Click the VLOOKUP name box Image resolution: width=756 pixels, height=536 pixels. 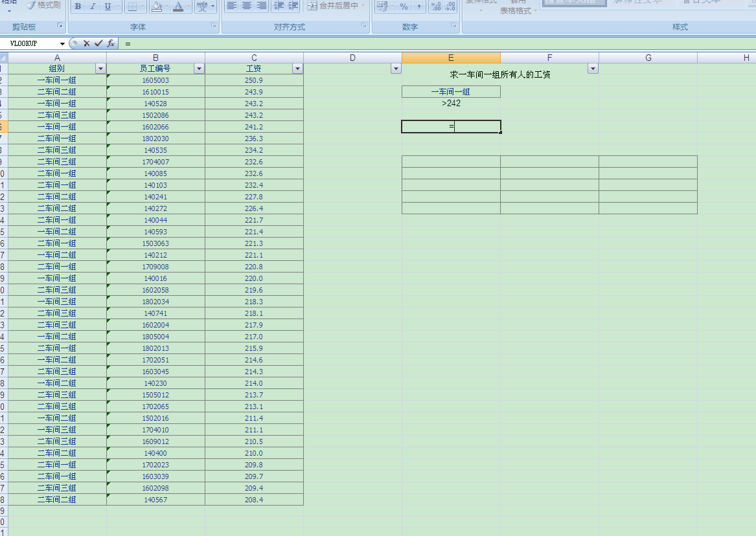click(29, 44)
